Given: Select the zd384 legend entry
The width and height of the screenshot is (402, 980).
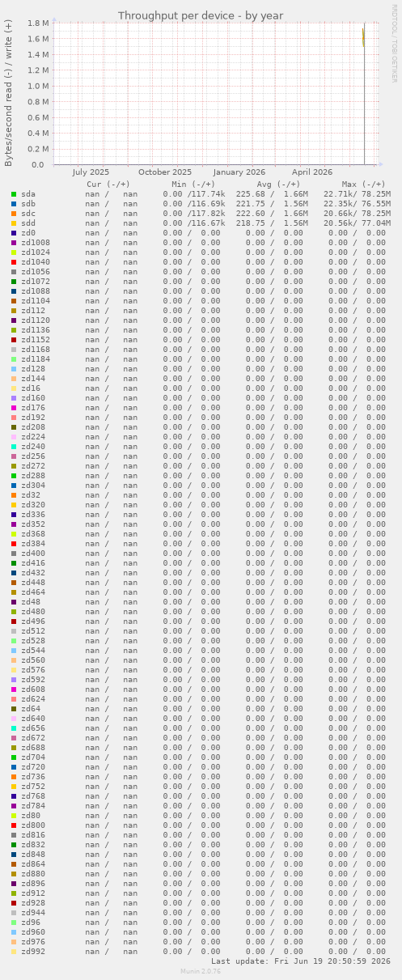Looking at the screenshot, I should 33,544.
